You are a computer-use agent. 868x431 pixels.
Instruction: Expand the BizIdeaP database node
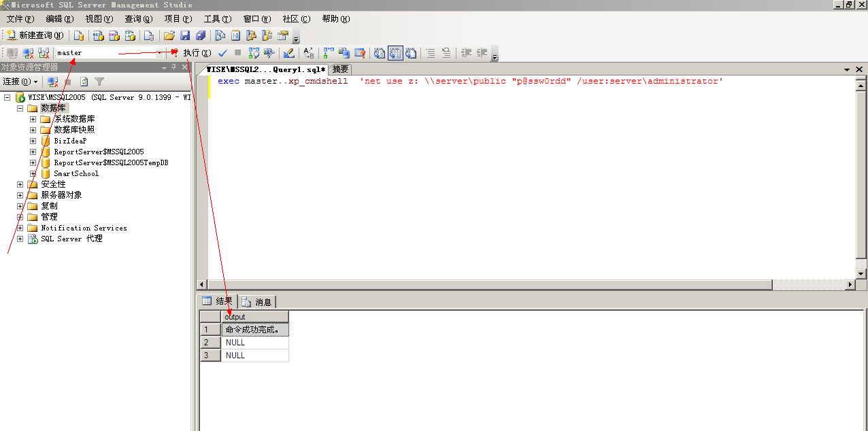pos(33,141)
